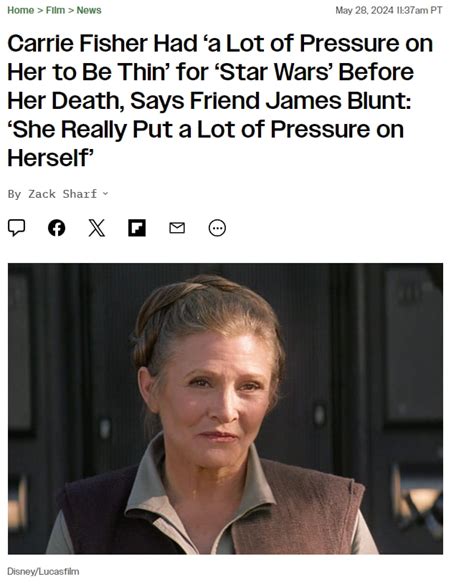Share the article on X
This screenshot has height=584, width=474.
pyautogui.click(x=97, y=228)
